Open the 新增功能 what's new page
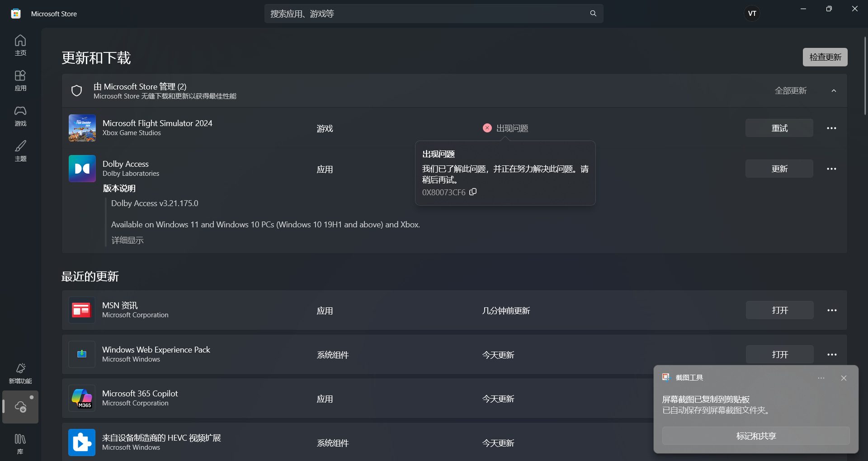The image size is (868, 461). 20,373
